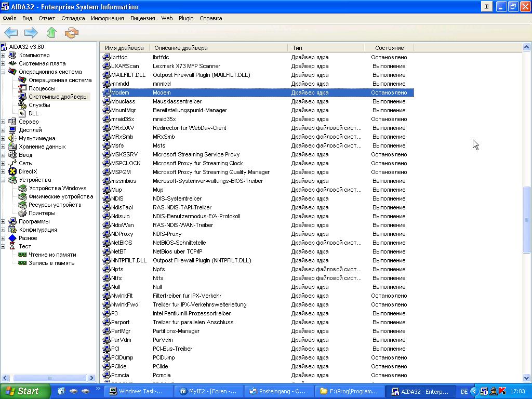Click tree pane scroll-right arrow

(x=91, y=378)
